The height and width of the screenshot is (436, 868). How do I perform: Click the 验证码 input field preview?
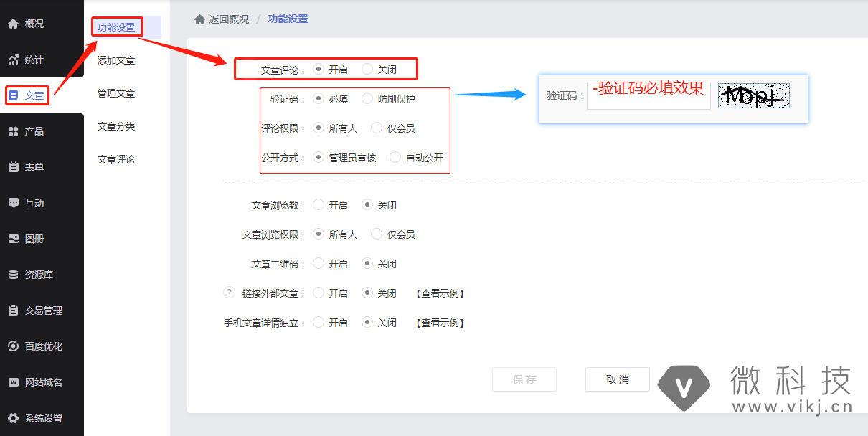coord(648,95)
